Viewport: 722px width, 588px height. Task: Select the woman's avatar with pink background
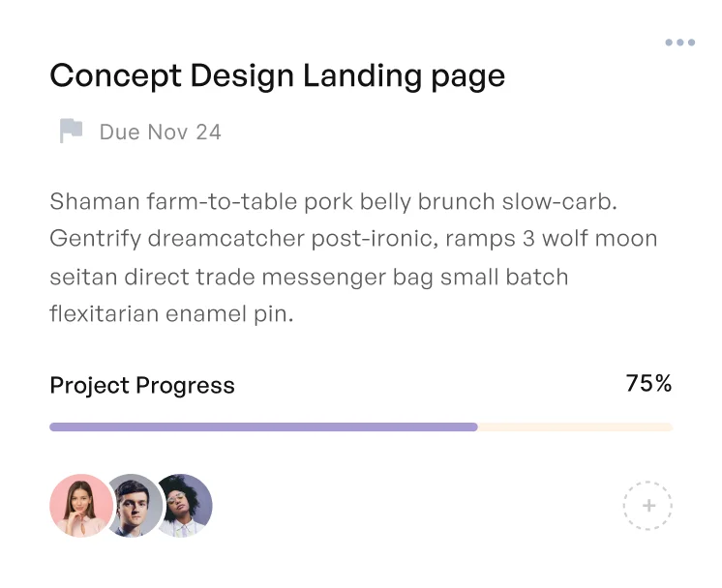click(x=79, y=505)
